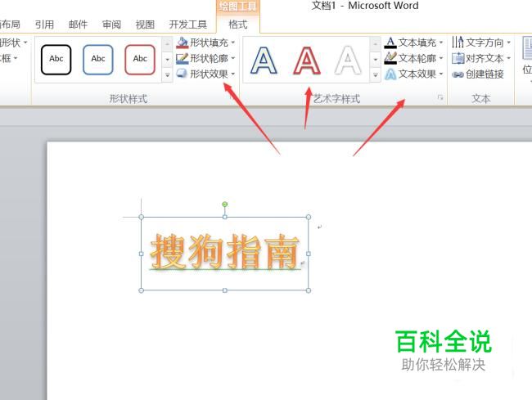Click the 形状填充 label text
Screen dimensions: 532x400
pos(209,43)
